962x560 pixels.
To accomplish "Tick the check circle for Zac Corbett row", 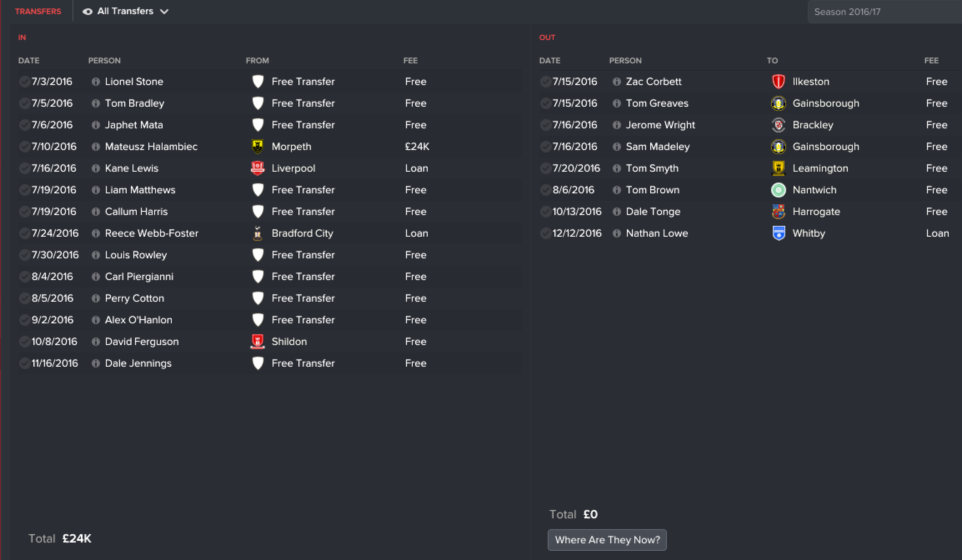I will (546, 82).
